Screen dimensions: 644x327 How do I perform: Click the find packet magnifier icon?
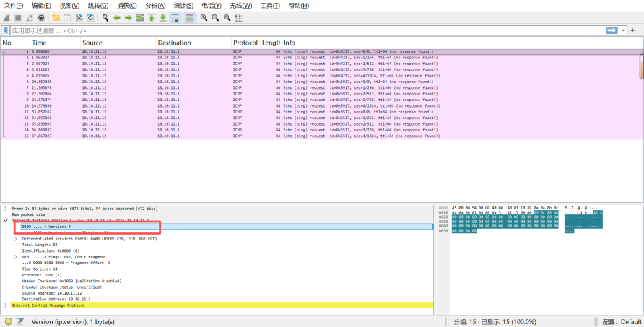(105, 17)
